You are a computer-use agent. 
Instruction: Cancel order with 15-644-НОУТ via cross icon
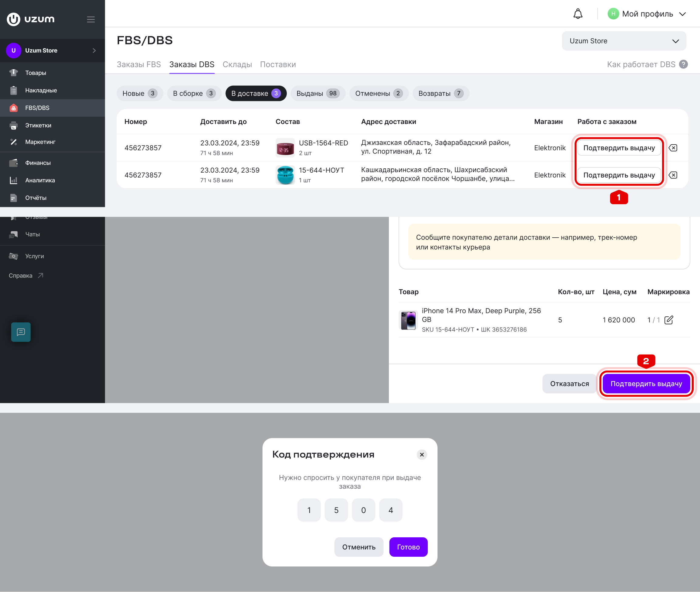point(673,175)
